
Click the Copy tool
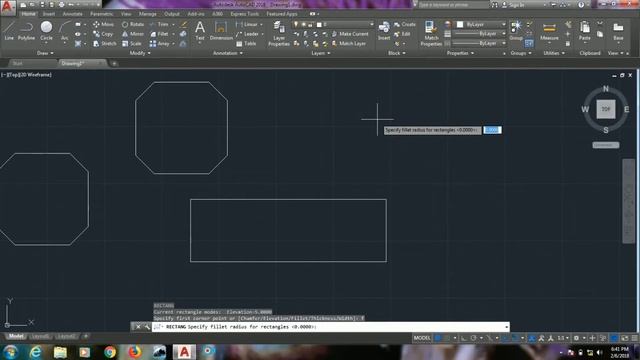tap(103, 34)
